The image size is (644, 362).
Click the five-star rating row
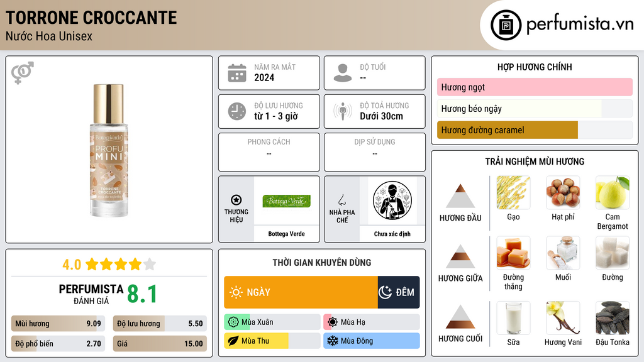(121, 264)
